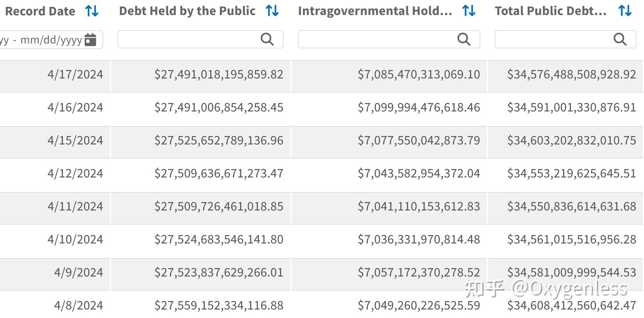
Task: Click the 4/12/2024 intragovernmental holdings value
Action: [419, 174]
